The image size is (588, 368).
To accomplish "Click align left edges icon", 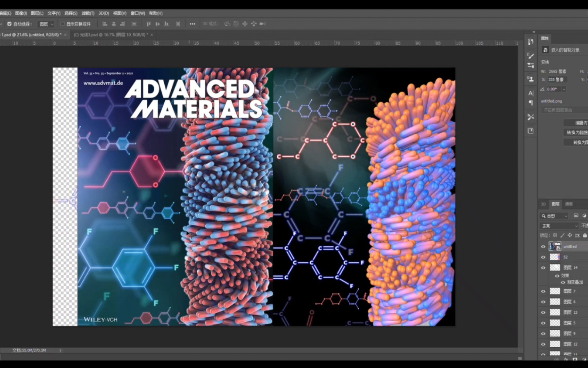I will (105, 24).
